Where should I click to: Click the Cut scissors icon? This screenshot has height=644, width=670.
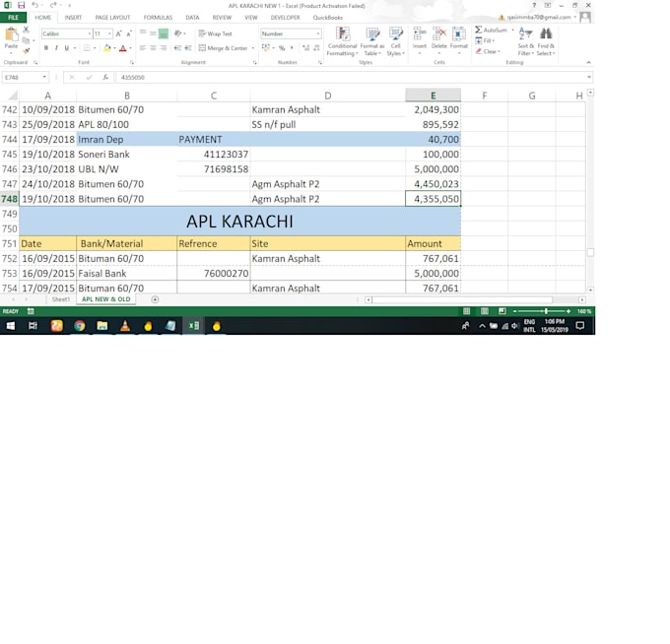pyautogui.click(x=26, y=30)
